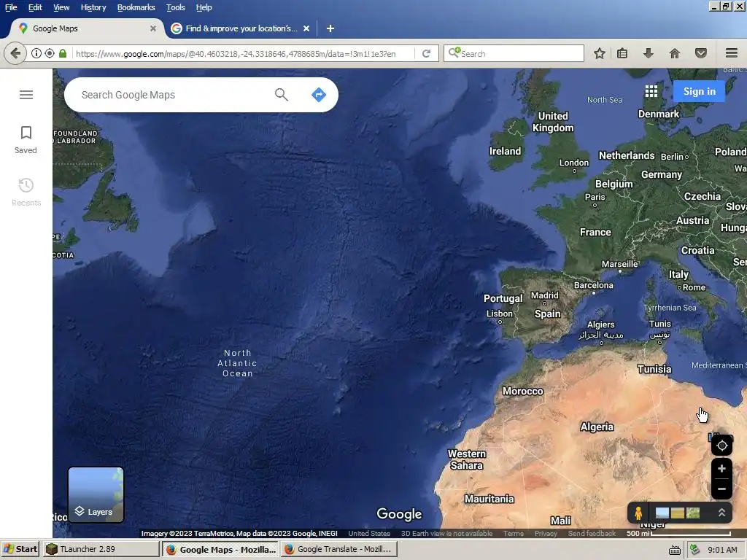Select the Street View pegman

click(x=638, y=513)
